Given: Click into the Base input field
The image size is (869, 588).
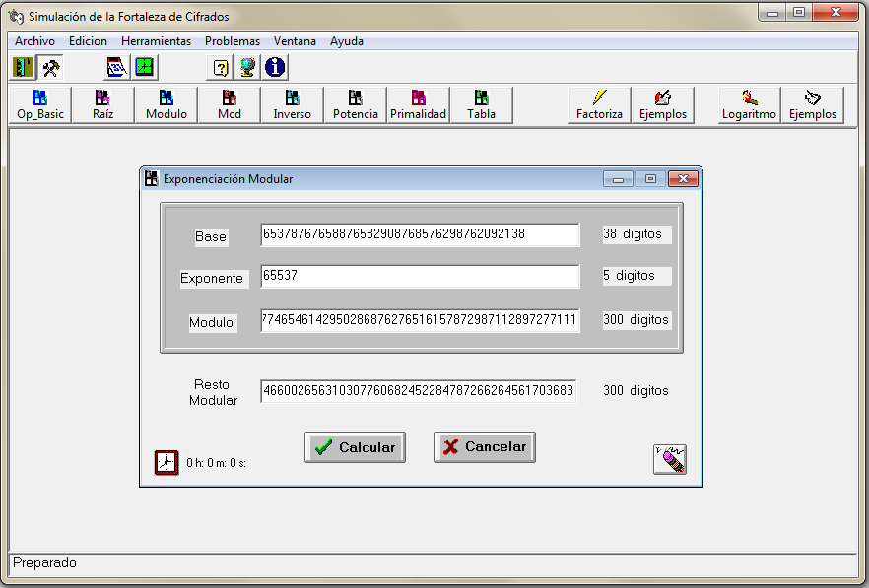Looking at the screenshot, I should [420, 234].
